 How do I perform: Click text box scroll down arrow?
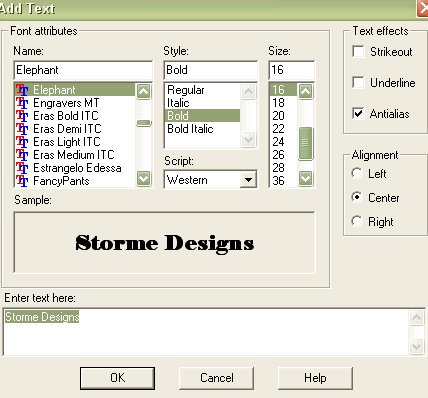point(417,347)
